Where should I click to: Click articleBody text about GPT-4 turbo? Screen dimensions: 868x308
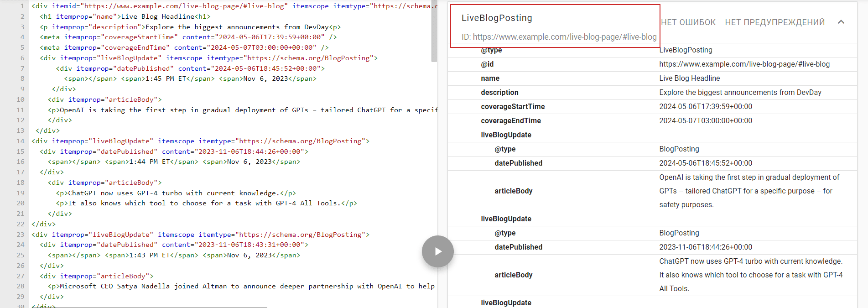tap(751, 275)
